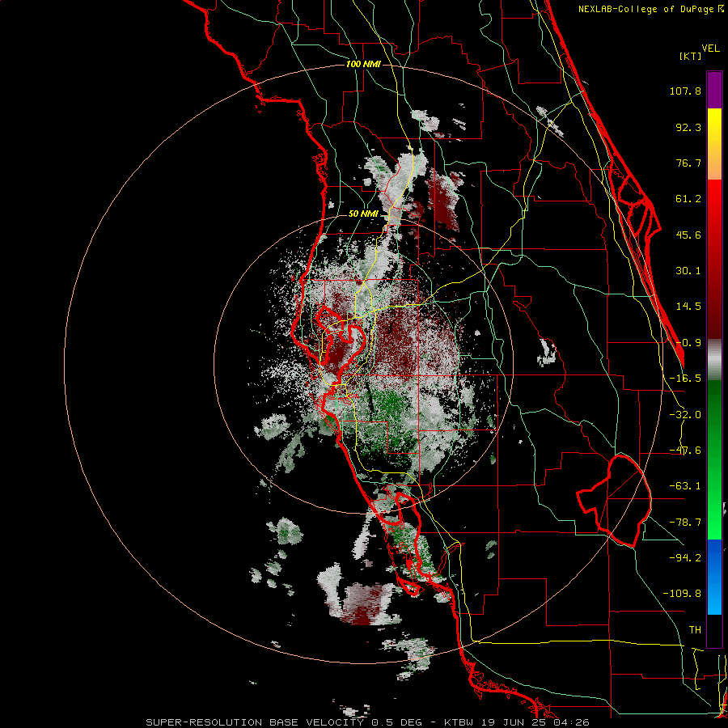The width and height of the screenshot is (728, 728).
Task: Pick the blue segment of the velocity color bar
Action: [714, 577]
